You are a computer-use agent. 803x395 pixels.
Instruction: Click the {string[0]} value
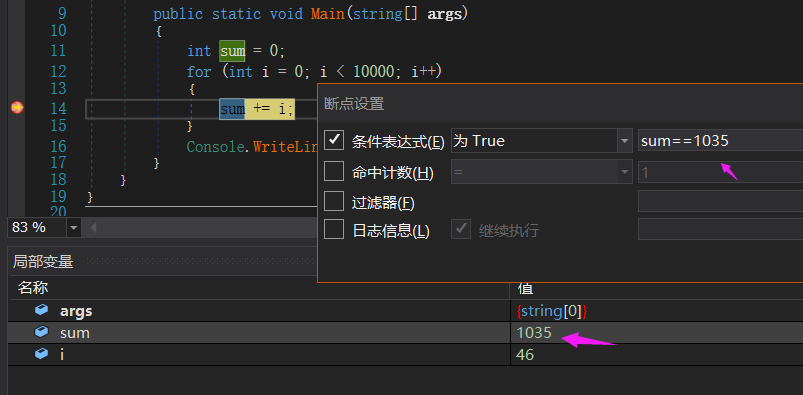tap(552, 311)
